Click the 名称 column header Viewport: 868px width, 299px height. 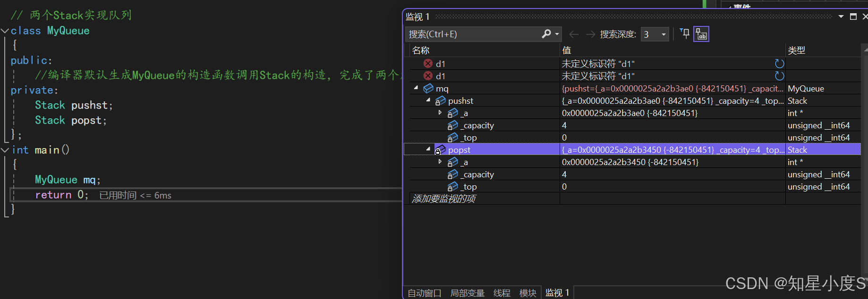(x=421, y=50)
